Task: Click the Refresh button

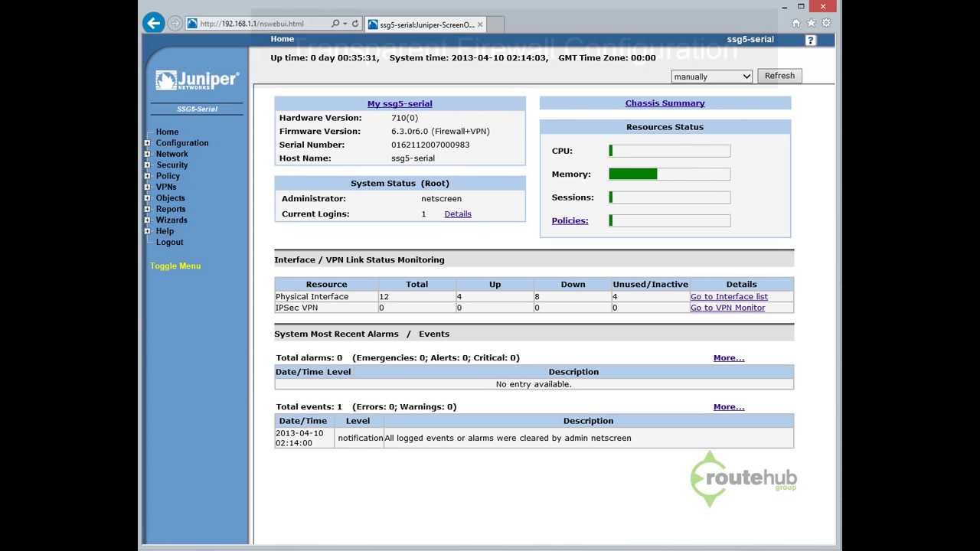Action: [779, 76]
